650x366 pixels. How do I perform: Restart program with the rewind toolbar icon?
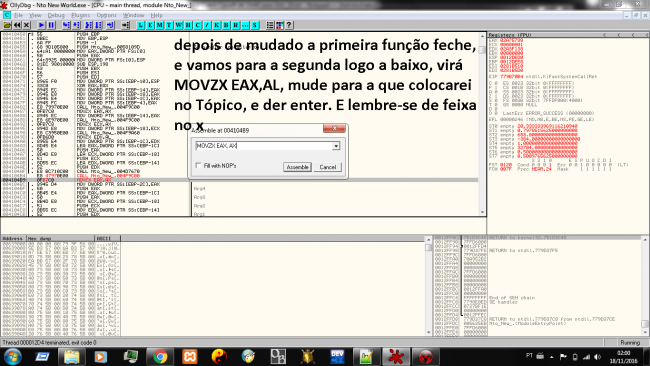pos(17,25)
